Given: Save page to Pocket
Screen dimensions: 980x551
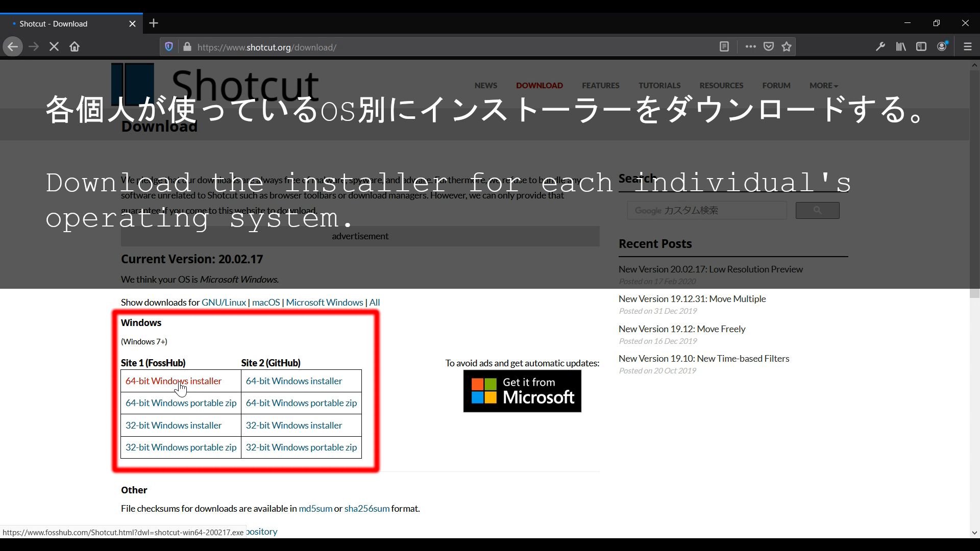Looking at the screenshot, I should click(x=769, y=47).
